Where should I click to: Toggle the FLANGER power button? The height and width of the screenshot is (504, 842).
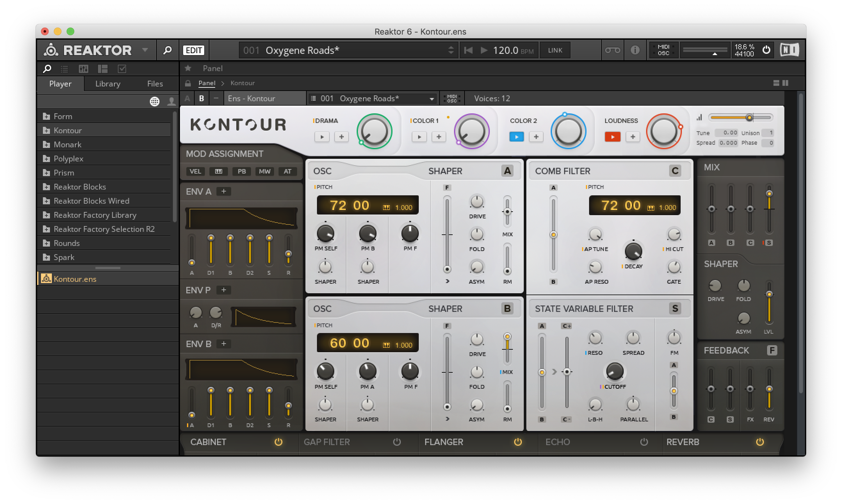(518, 442)
